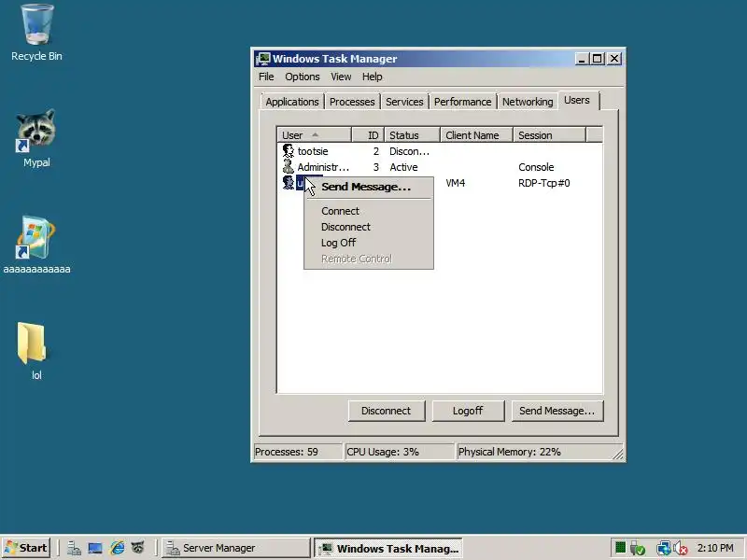Open Server Manager quick launch icon

click(x=74, y=548)
